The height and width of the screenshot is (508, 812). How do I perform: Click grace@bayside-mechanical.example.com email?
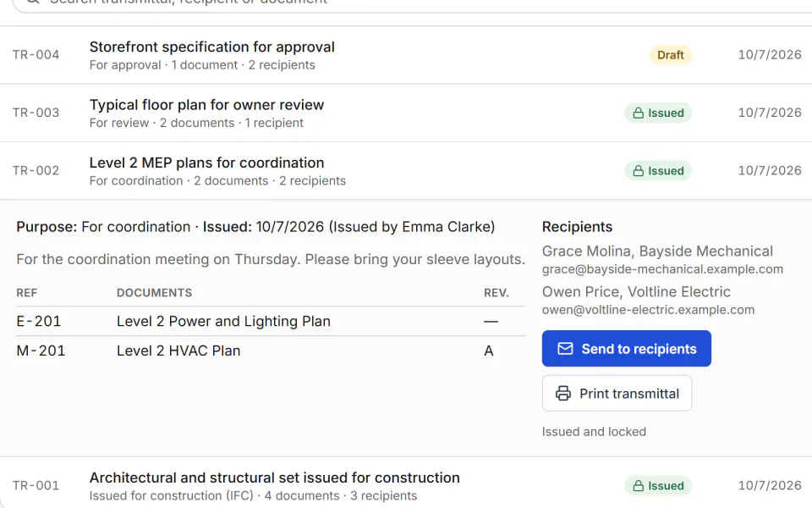[x=662, y=269]
